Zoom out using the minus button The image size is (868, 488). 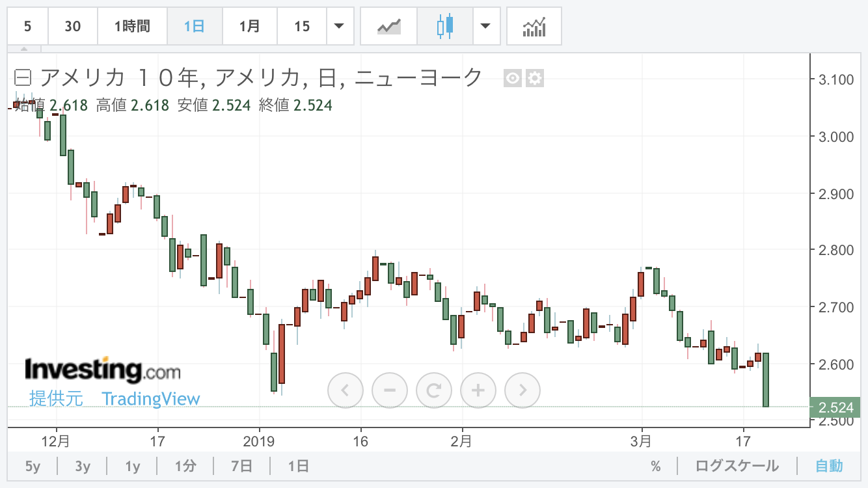(390, 390)
